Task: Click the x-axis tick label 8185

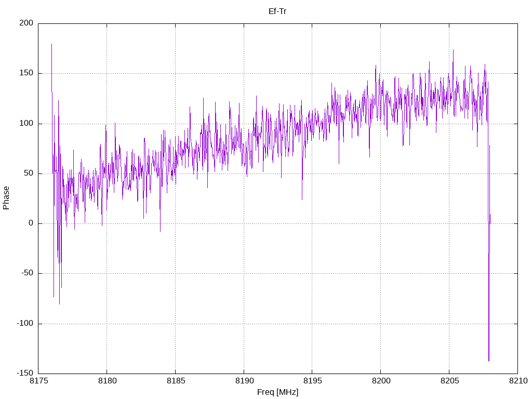Action: [x=176, y=381]
